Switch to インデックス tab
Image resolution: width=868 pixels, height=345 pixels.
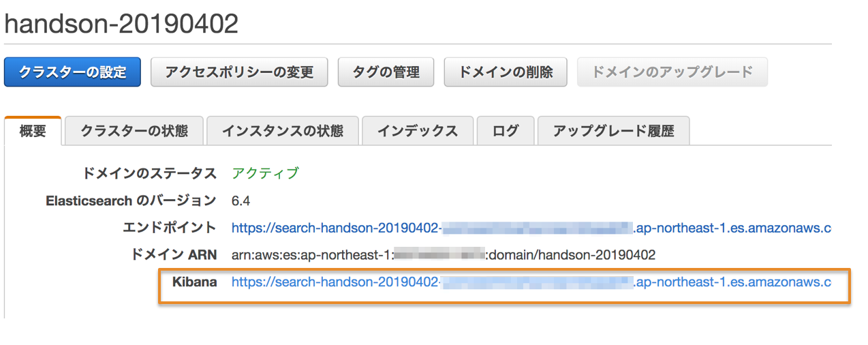(418, 131)
